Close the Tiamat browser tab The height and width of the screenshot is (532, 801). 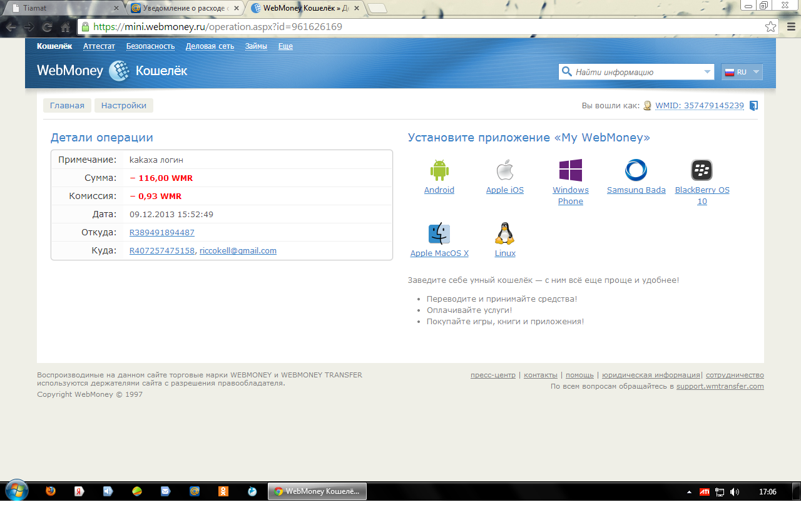coord(116,8)
